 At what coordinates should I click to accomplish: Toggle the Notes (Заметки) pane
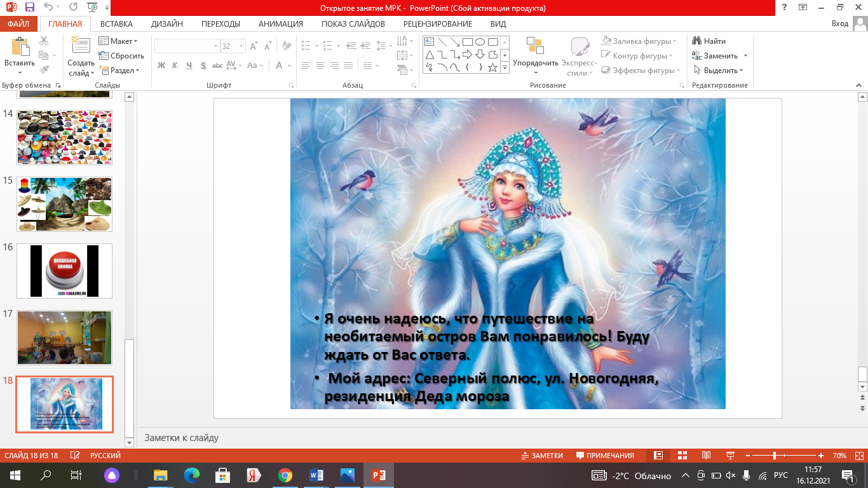pyautogui.click(x=542, y=456)
